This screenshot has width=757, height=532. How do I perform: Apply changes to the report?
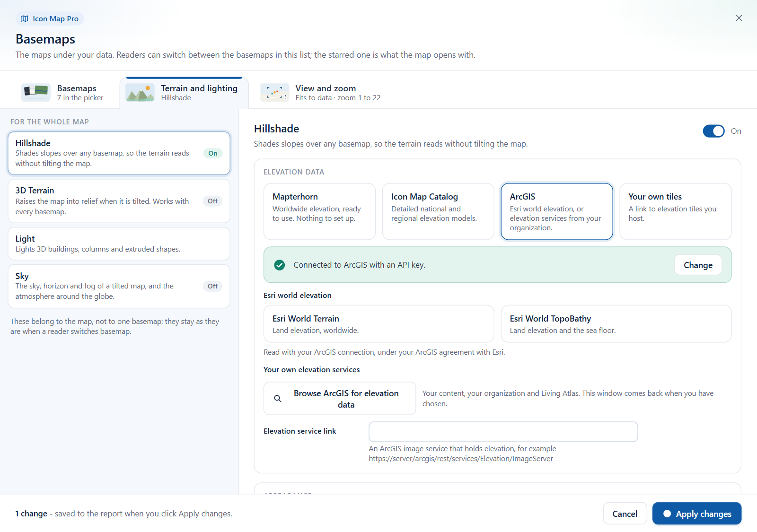[697, 514]
